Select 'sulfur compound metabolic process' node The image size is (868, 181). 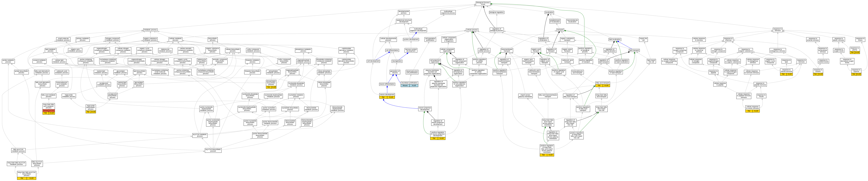[x=253, y=50]
